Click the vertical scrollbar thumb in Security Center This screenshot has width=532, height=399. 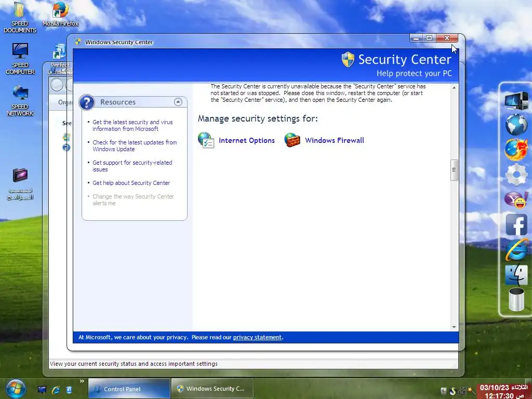pos(454,170)
